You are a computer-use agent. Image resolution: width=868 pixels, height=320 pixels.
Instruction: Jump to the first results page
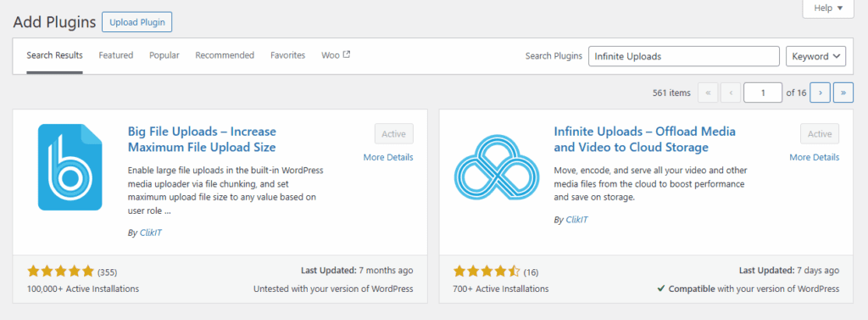coord(708,93)
